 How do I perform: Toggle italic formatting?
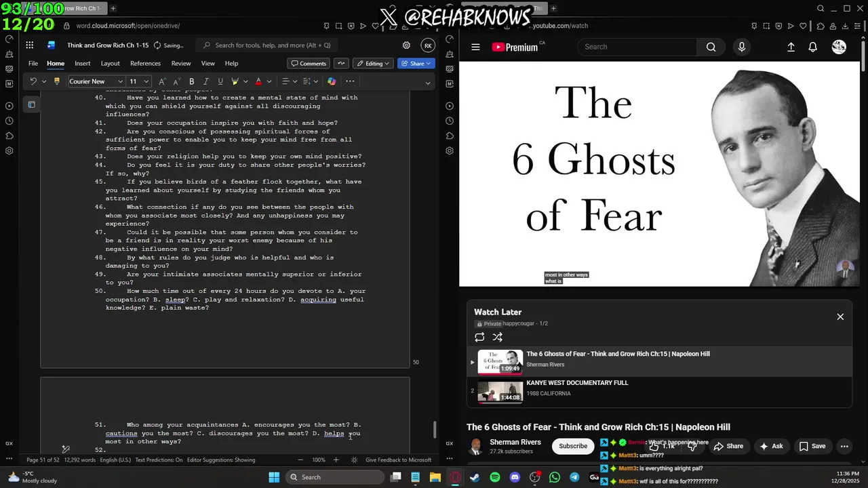(x=206, y=81)
